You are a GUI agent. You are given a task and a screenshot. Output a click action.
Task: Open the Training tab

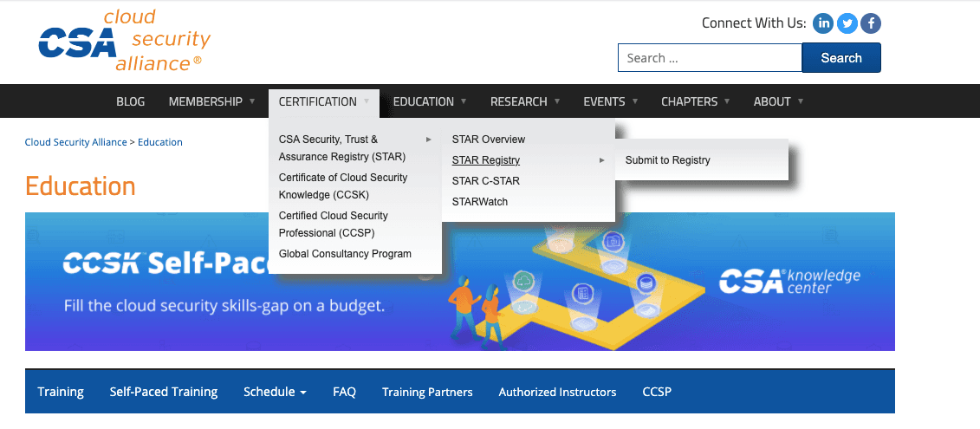coord(61,392)
